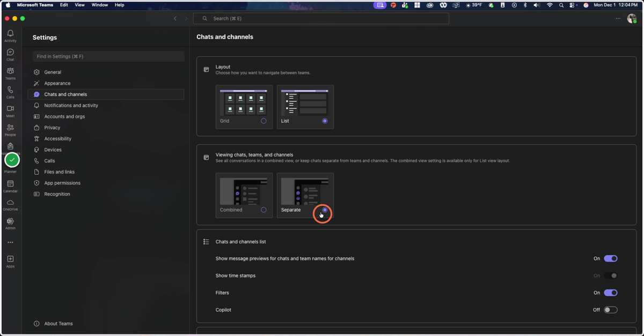Screen dimensions: 644x336
Task: Open the Window menu
Action: click(100, 5)
